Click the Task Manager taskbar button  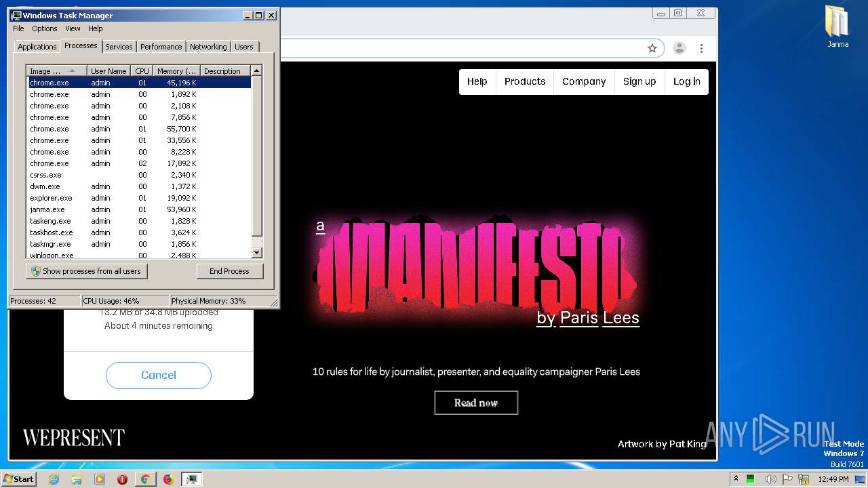[192, 479]
